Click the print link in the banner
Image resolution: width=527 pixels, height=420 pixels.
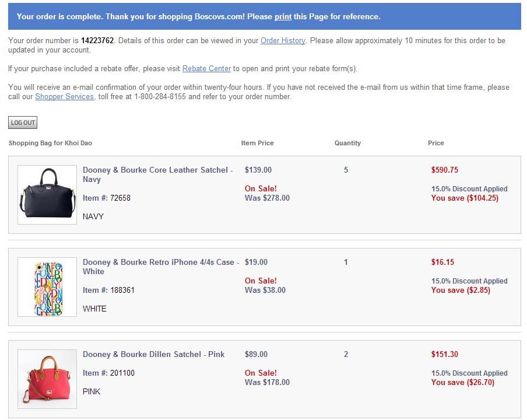(x=283, y=16)
